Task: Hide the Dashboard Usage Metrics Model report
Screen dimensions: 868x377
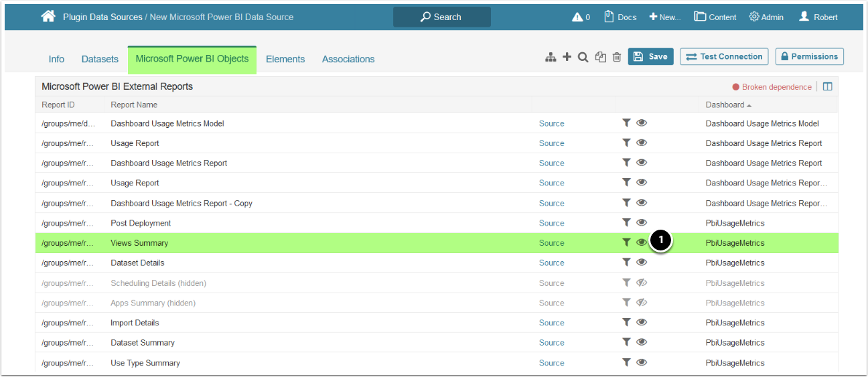Action: point(642,123)
